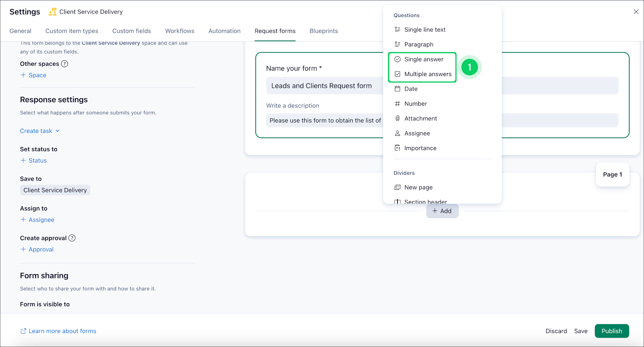Insert a Date question
Screen dimensions: 644x347
410,89
